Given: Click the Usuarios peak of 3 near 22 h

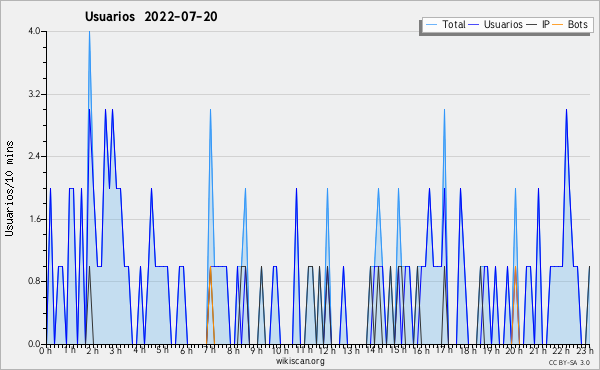Looking at the screenshot, I should point(566,110).
